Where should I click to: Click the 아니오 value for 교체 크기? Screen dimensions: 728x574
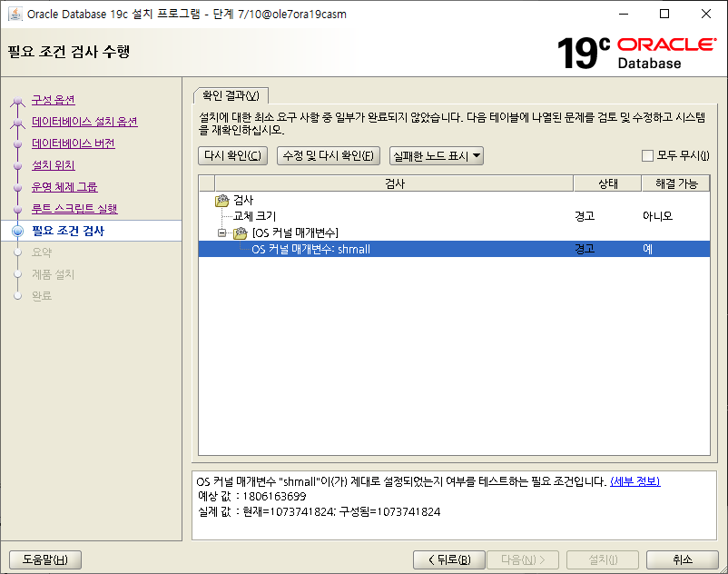(657, 216)
